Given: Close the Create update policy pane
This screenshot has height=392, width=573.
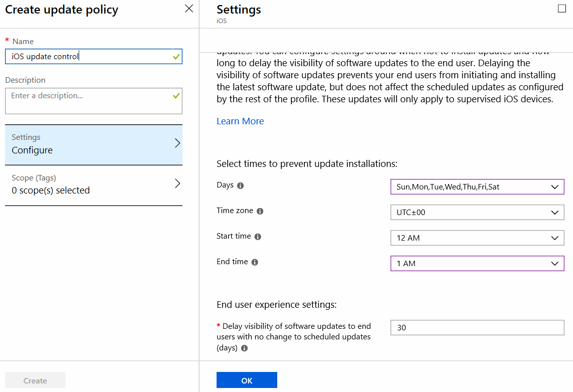Looking at the screenshot, I should [x=189, y=9].
